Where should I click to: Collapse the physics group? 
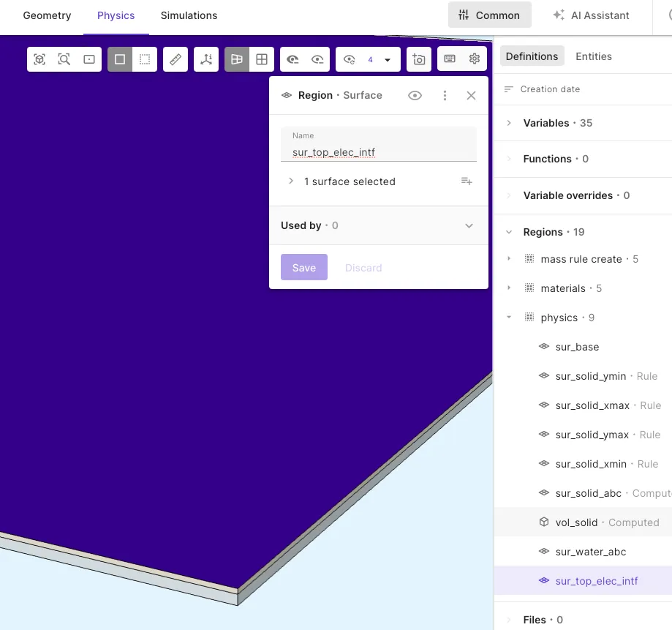(x=509, y=318)
